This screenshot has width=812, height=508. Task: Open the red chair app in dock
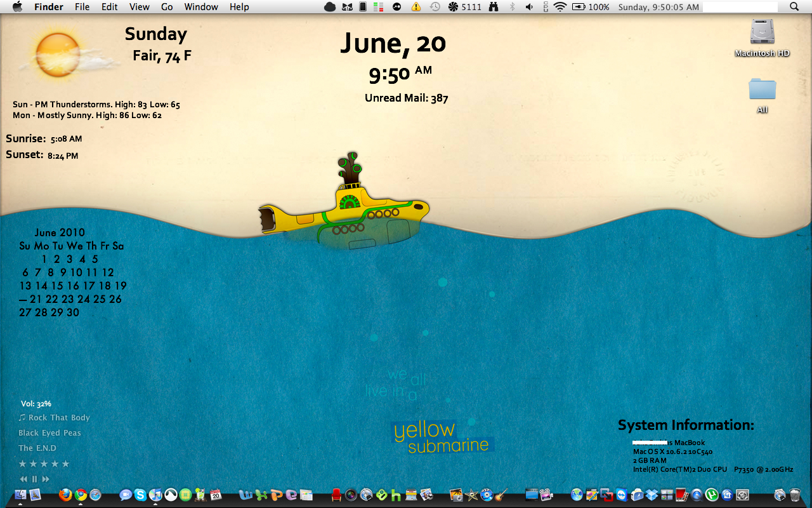(x=336, y=495)
